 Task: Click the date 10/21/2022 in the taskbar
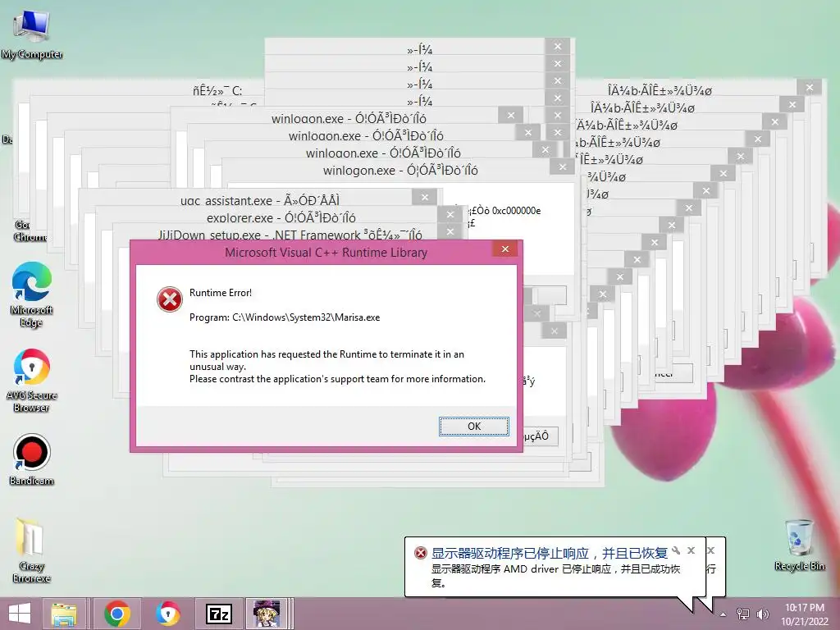[804, 622]
